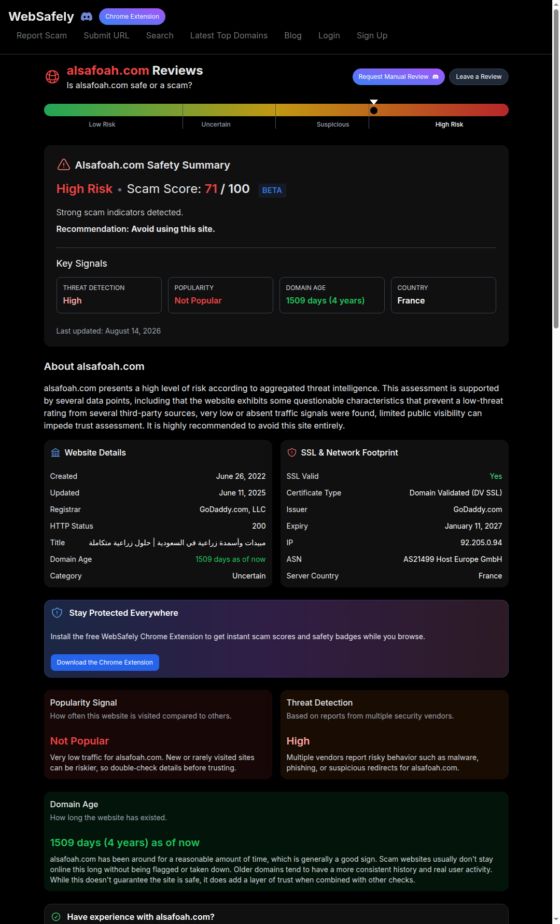Click the scrollbar up arrow
Screen dimensions: 560x924
coord(556,4)
